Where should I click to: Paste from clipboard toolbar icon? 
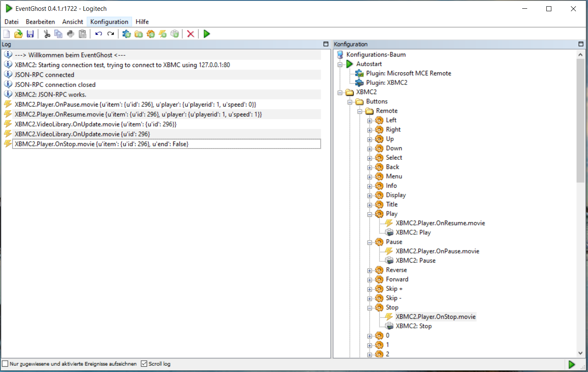83,34
